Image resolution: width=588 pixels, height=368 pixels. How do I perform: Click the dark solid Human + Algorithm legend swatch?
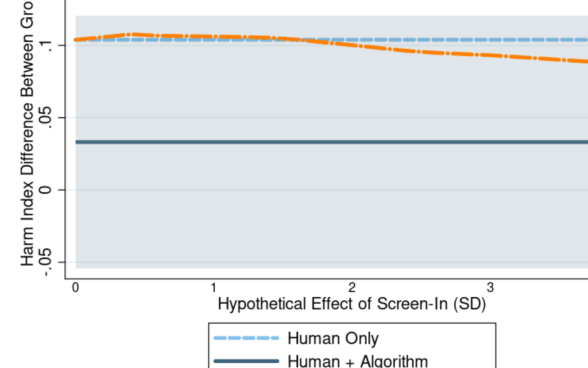point(246,361)
